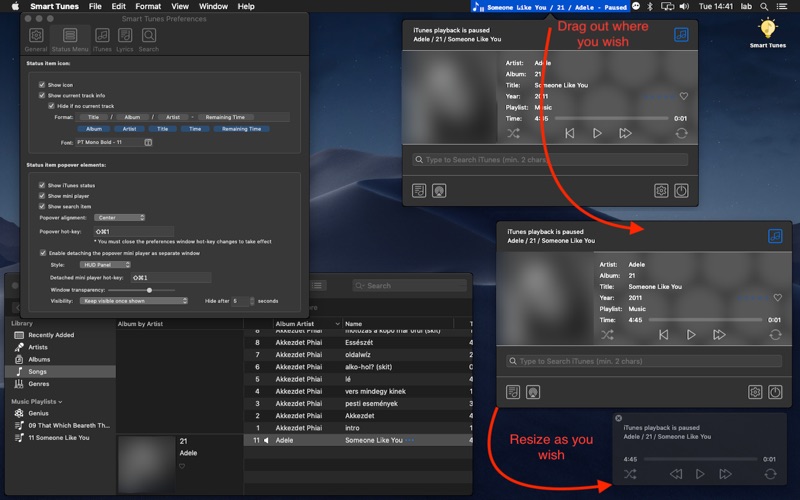The height and width of the screenshot is (500, 800).
Task: Open the Popover alignment Center dropdown
Action: pyautogui.click(x=119, y=218)
